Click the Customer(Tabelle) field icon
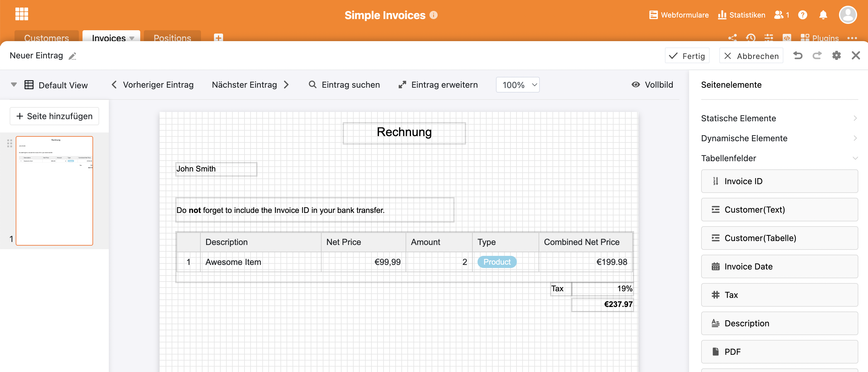Viewport: 868px width, 372px height. (715, 237)
